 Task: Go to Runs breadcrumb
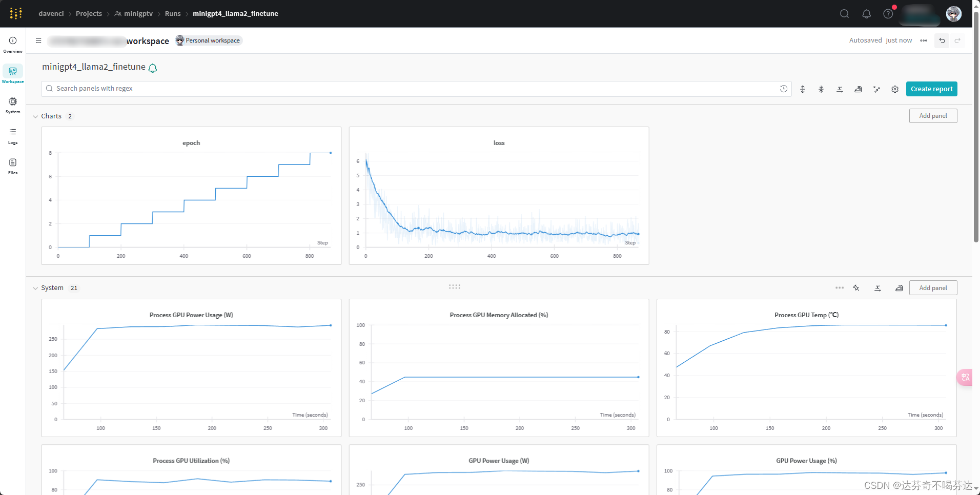(x=173, y=13)
